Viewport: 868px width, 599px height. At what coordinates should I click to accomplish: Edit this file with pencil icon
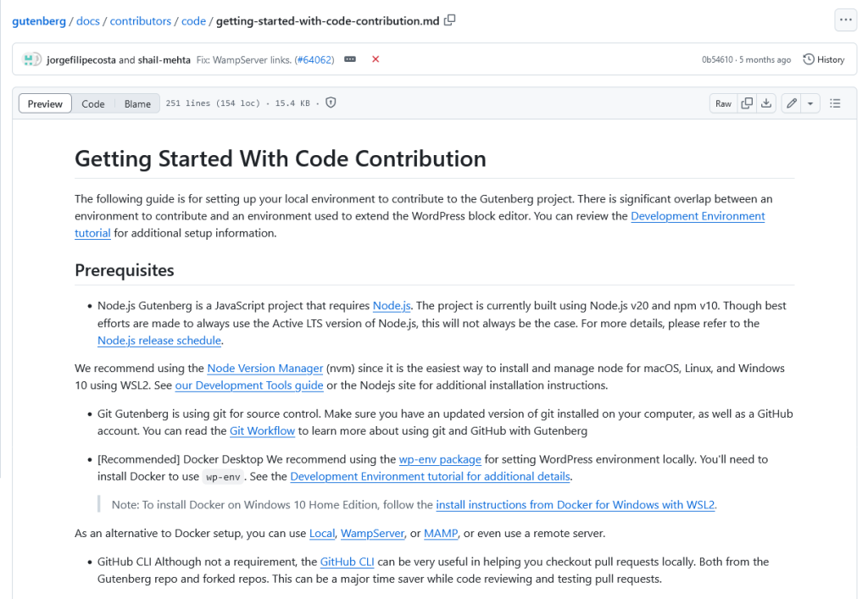pyautogui.click(x=792, y=103)
